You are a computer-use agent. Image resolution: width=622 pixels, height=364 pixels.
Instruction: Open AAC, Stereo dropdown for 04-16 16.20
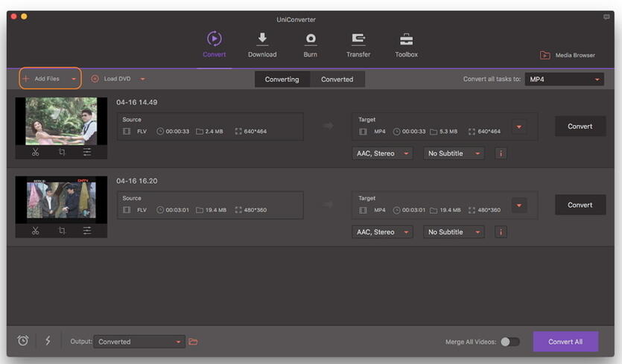382,232
